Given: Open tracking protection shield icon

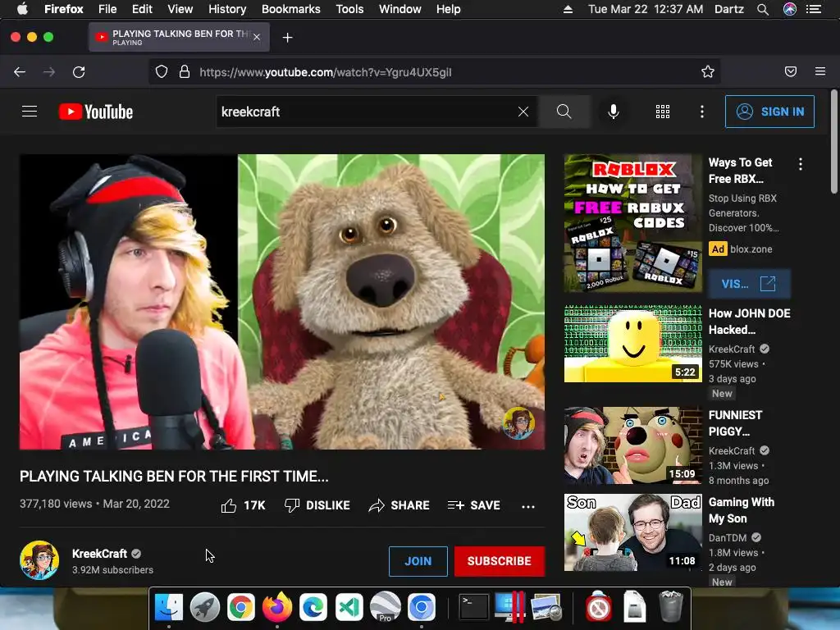Looking at the screenshot, I should (162, 72).
